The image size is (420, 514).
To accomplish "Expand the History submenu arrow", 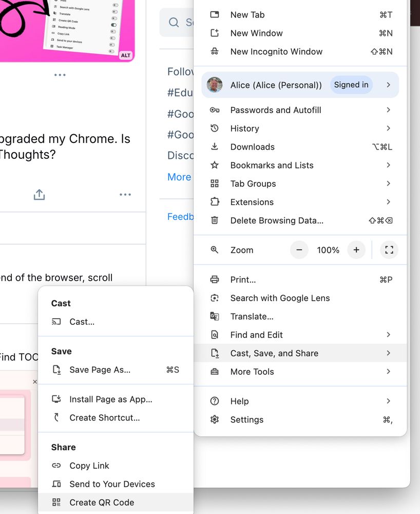I will pyautogui.click(x=388, y=128).
